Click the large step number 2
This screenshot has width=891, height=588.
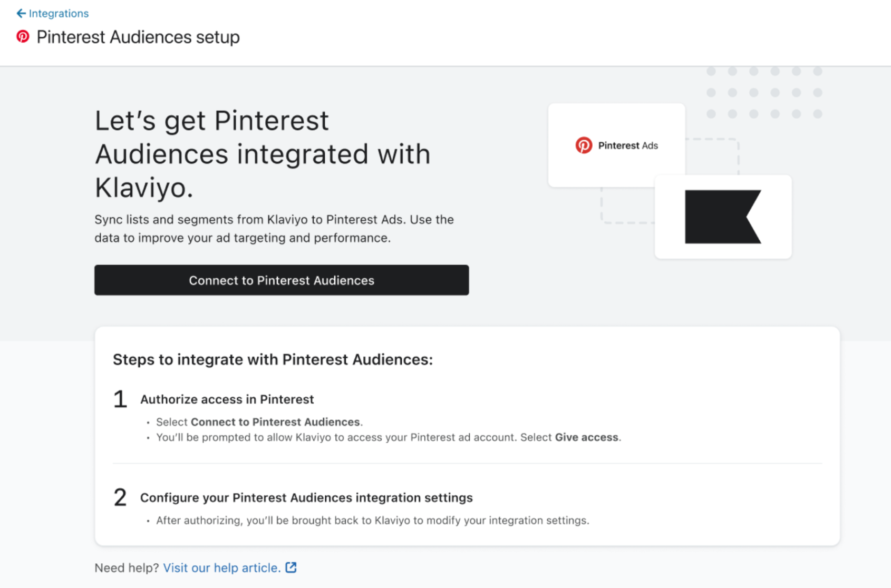(120, 497)
